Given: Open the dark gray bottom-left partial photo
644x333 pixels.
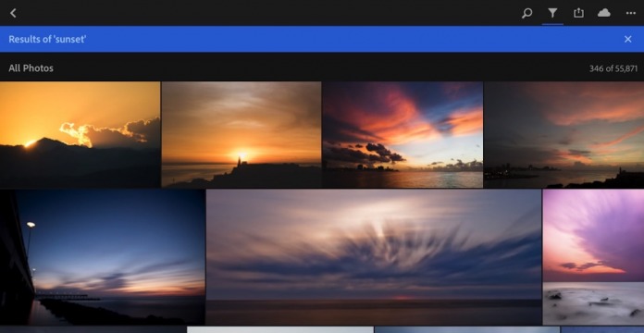Looking at the screenshot, I should tap(93, 329).
